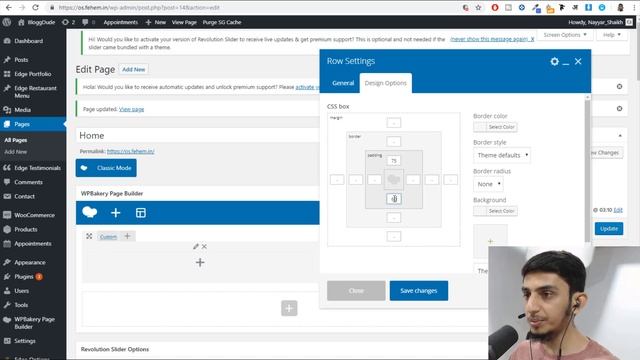This screenshot has height=360, width=640.
Task: Click the row drag handle icon
Action: click(89, 236)
